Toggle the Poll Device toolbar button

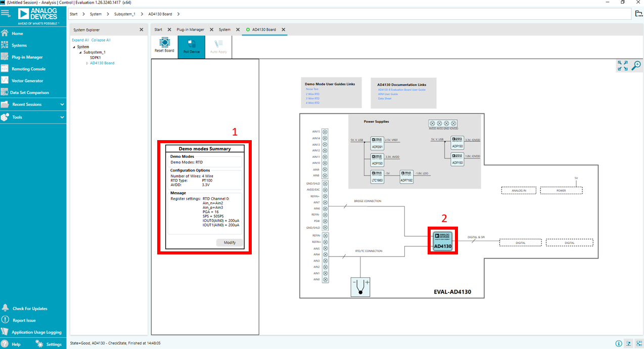192,47
